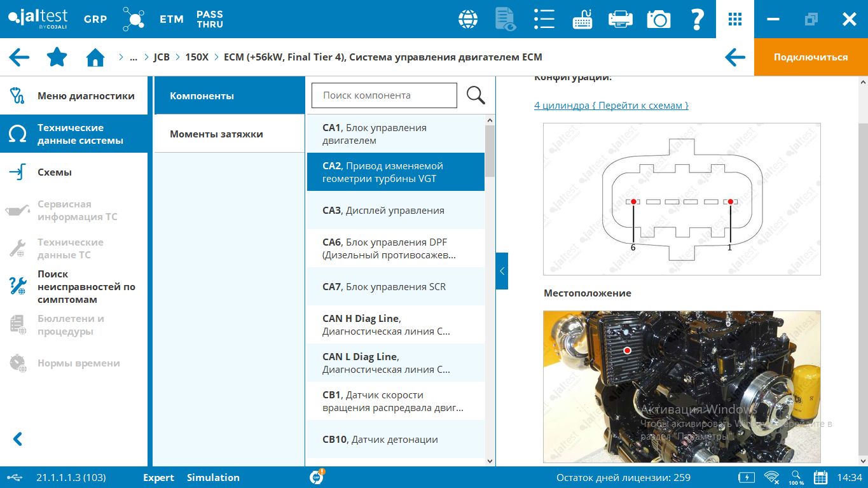Click the back arrow beside Подключиться
This screenshot has height=488, width=868.
coord(735,57)
